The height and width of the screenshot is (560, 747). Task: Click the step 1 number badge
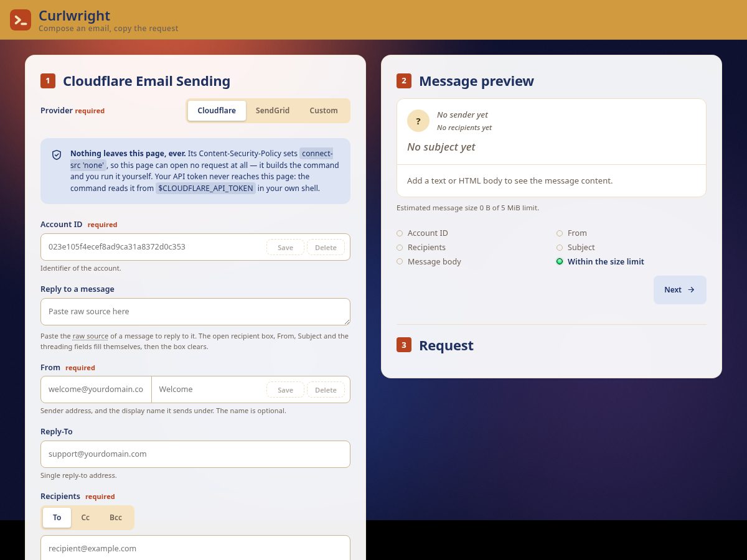click(x=48, y=81)
